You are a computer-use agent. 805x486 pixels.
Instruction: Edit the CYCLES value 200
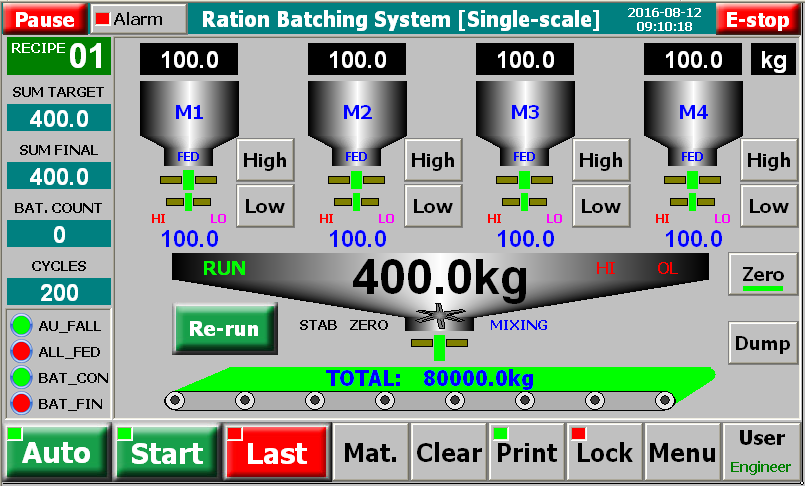pos(59,292)
